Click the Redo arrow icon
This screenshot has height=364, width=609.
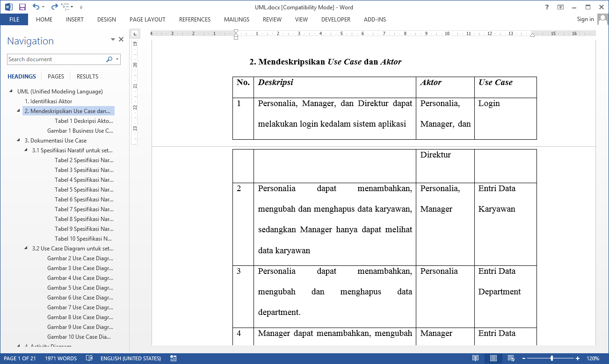tap(54, 7)
